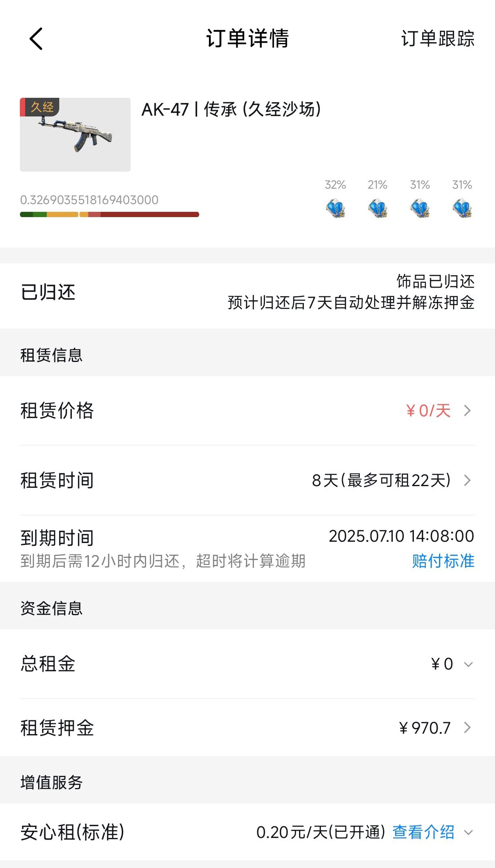
Task: Expand the 总租金 dropdown arrow
Action: click(x=468, y=664)
